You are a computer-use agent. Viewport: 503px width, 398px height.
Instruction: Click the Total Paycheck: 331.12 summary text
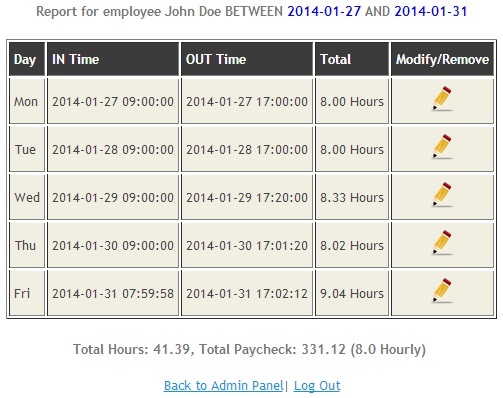(272, 349)
